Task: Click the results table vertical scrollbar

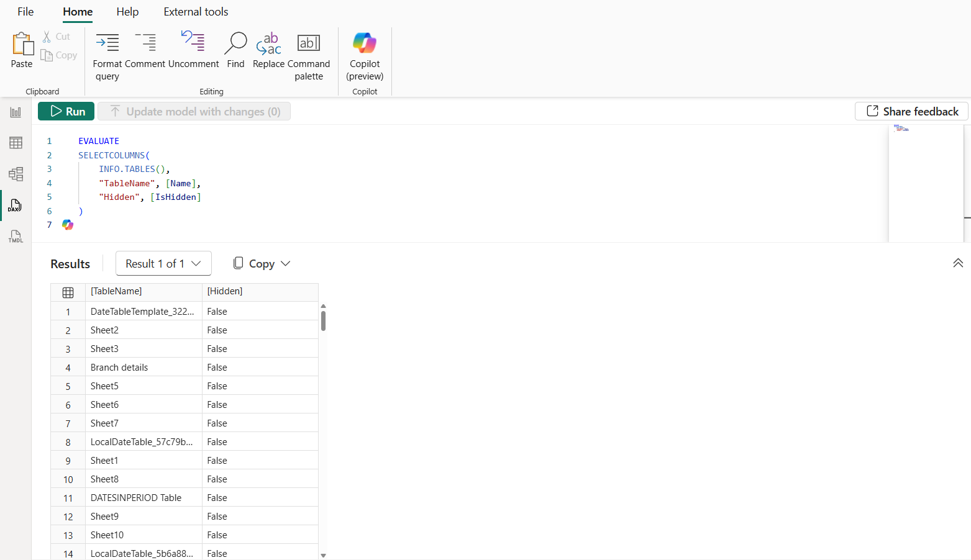Action: [323, 320]
